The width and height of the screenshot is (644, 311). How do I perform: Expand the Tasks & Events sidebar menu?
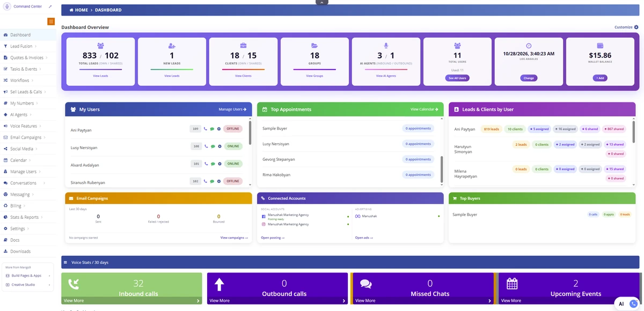tap(28, 69)
